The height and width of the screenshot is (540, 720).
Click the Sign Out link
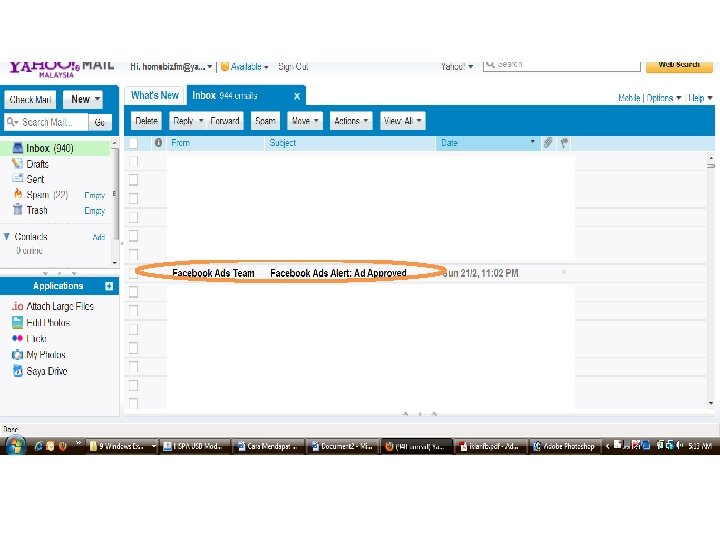(293, 67)
